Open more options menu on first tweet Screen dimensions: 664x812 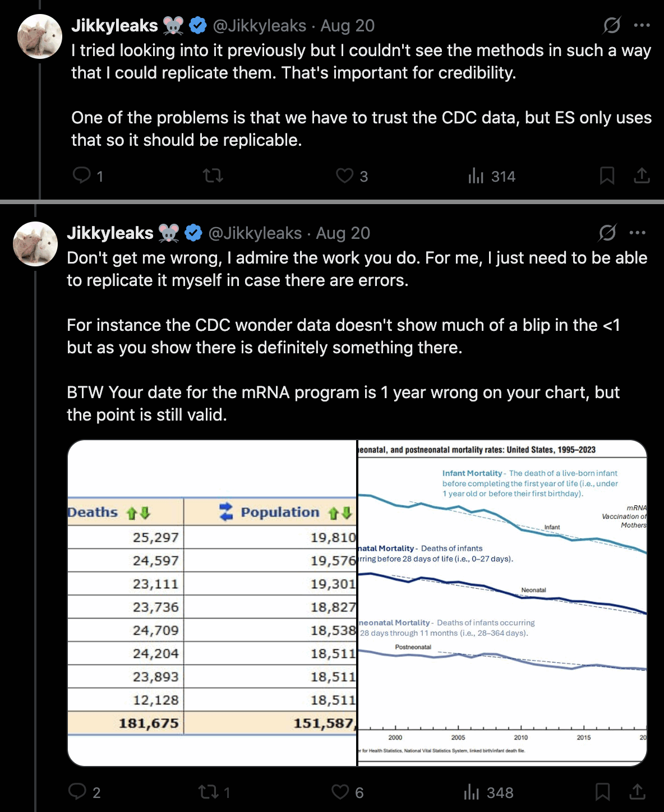[642, 25]
